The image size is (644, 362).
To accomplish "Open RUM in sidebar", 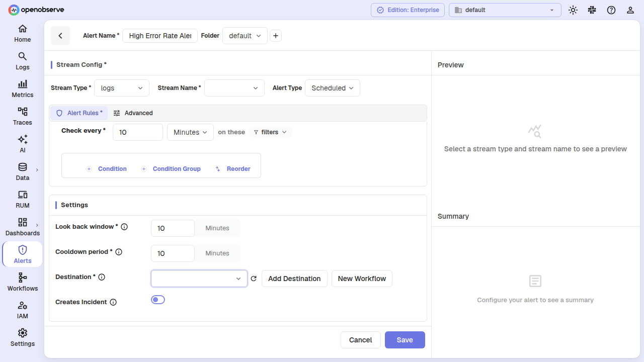I will (x=22, y=199).
